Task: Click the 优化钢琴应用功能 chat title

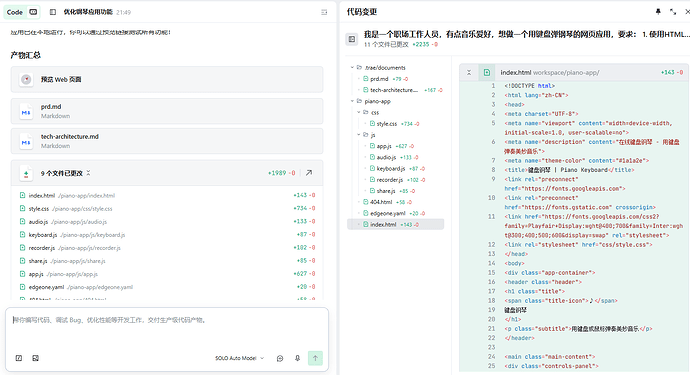Action: [x=88, y=12]
